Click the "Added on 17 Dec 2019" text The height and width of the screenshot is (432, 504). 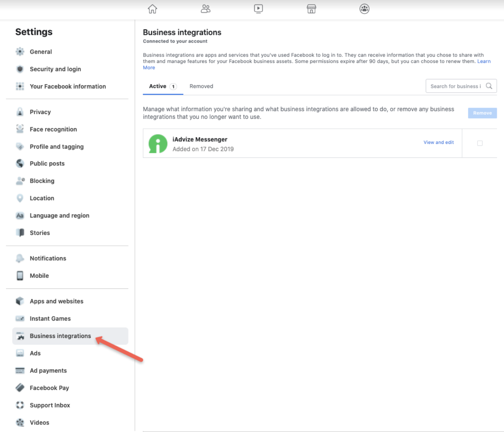coord(203,149)
